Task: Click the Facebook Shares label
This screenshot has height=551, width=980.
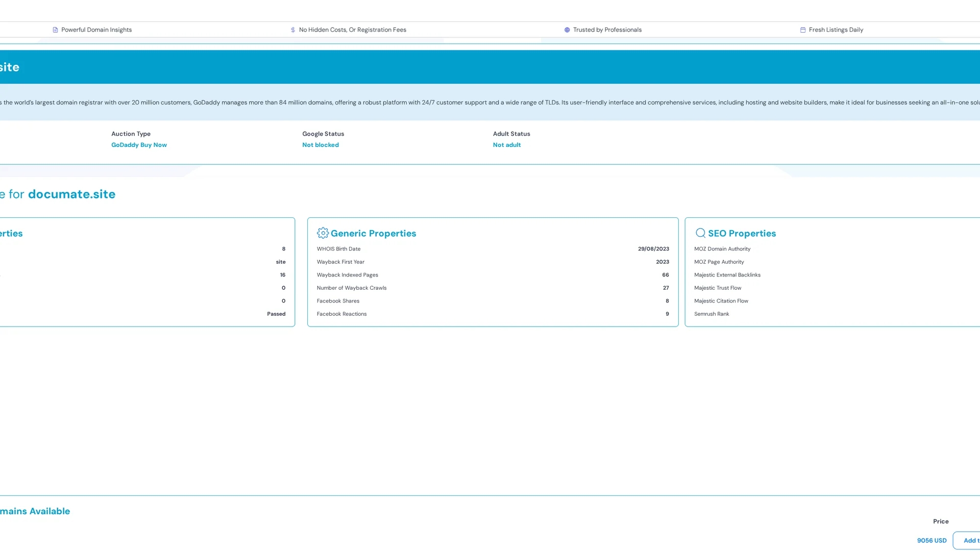Action: 338,301
